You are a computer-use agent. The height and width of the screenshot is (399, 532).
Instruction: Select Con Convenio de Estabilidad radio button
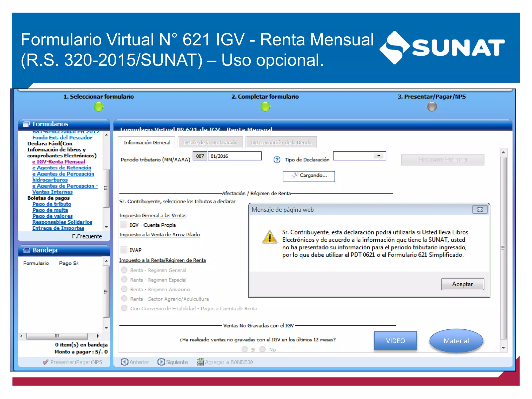[x=124, y=308]
